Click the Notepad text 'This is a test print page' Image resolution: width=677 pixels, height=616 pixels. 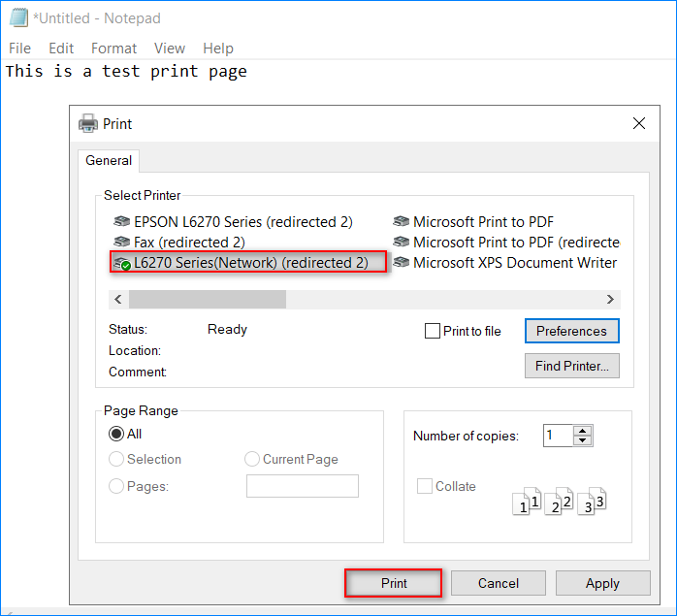(126, 71)
